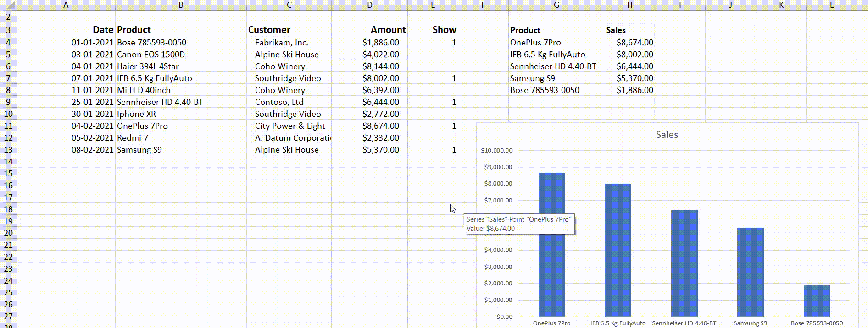Select the Mi LED 40inch cell
The height and width of the screenshot is (328, 868).
coord(181,90)
